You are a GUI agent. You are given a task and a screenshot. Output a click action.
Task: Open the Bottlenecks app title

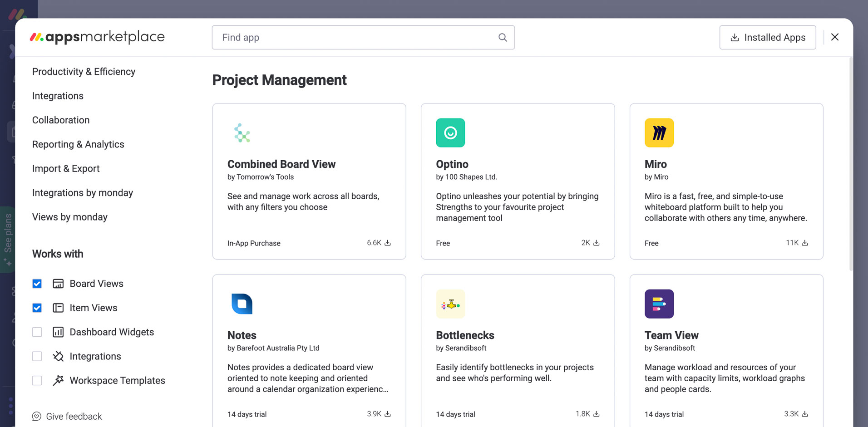pyautogui.click(x=465, y=335)
